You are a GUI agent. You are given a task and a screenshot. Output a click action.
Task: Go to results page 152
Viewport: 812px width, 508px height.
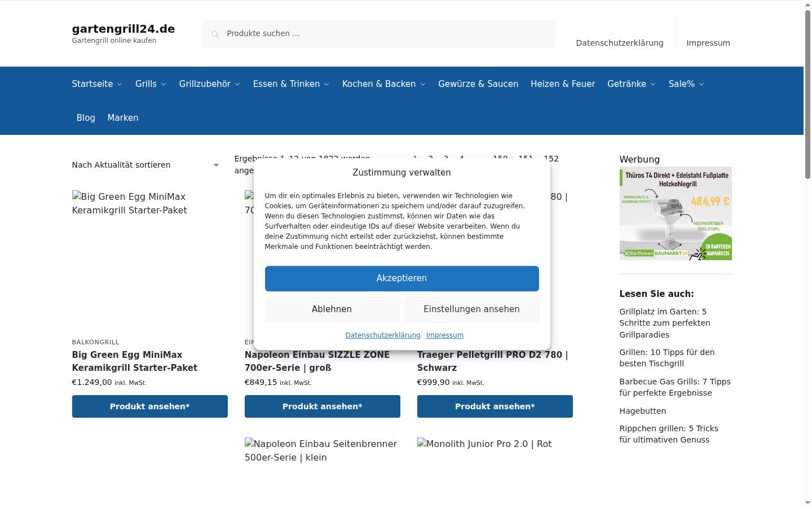point(551,159)
